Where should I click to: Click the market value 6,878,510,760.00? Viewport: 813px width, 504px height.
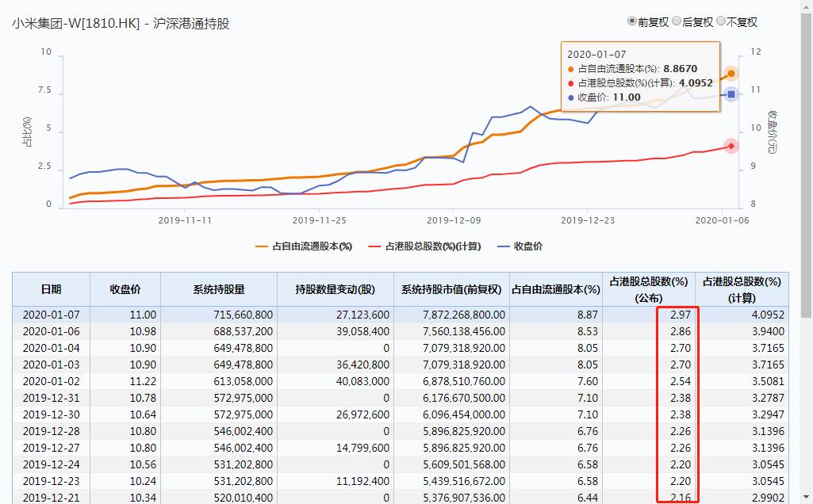pyautogui.click(x=464, y=380)
